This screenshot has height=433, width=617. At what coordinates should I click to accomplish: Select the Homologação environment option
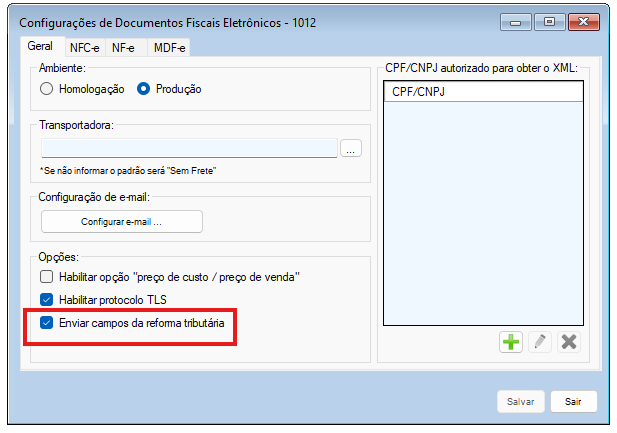click(x=47, y=89)
